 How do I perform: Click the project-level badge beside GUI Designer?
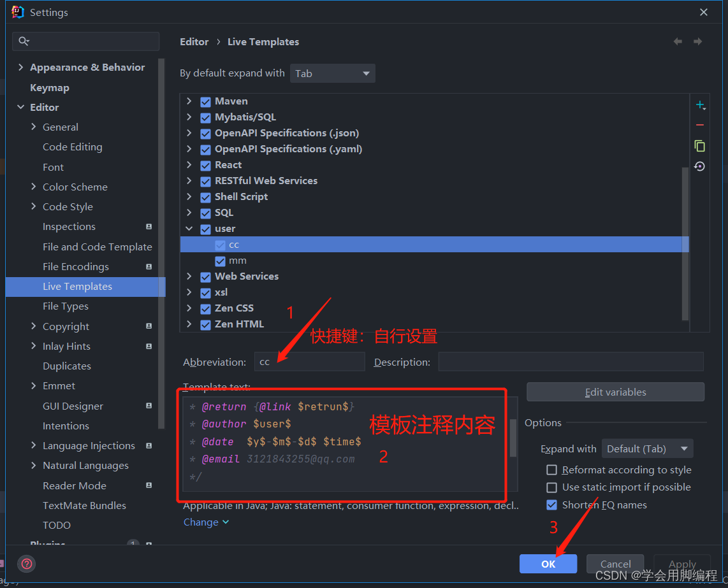[149, 406]
